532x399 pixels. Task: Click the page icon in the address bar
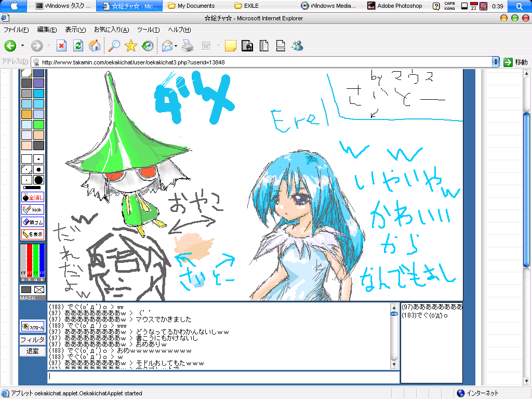[x=36, y=62]
